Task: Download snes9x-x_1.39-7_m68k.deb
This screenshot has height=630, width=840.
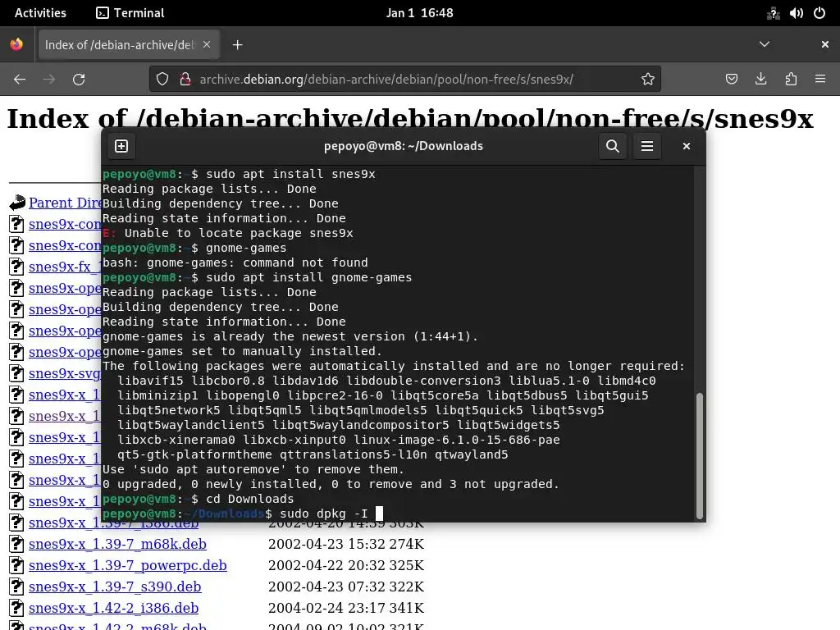Action: 117,544
